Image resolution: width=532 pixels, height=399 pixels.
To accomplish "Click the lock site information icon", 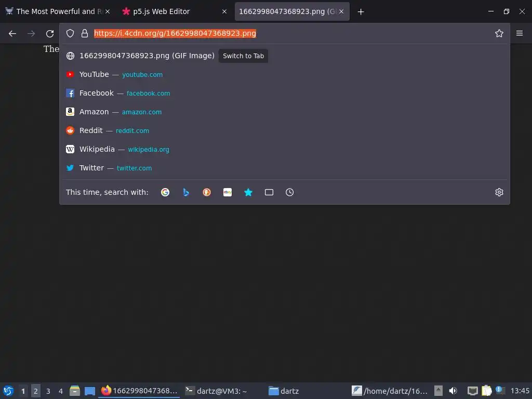I will 85,33.
